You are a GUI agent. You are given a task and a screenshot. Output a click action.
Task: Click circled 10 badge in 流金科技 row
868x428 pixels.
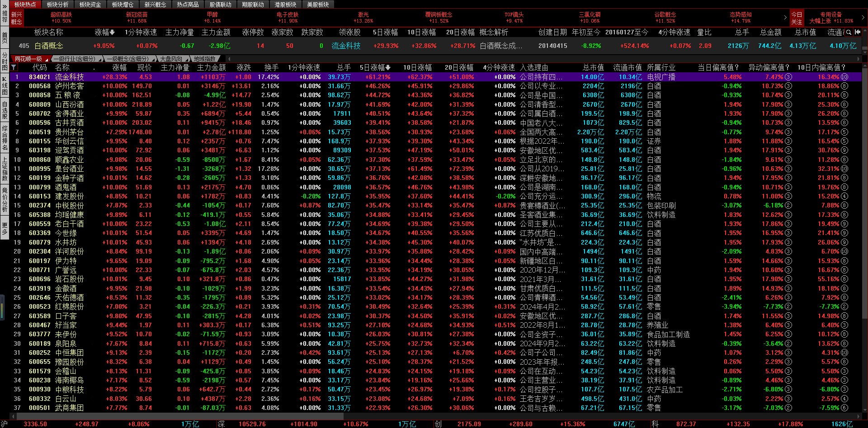pyautogui.click(x=844, y=77)
